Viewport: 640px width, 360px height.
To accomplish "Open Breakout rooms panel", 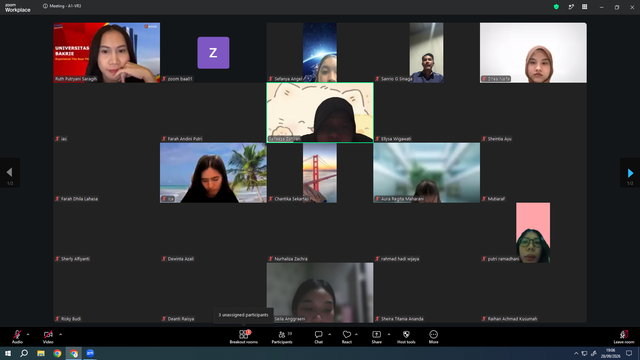I will [x=244, y=336].
